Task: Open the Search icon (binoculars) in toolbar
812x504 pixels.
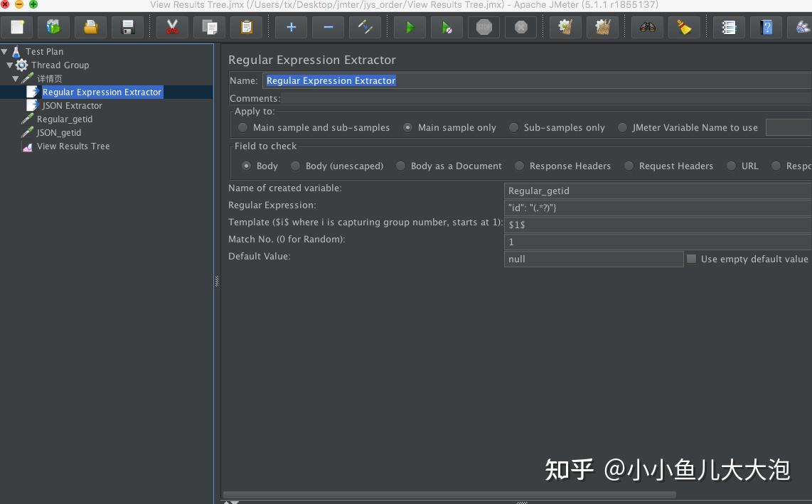Action: click(x=648, y=27)
